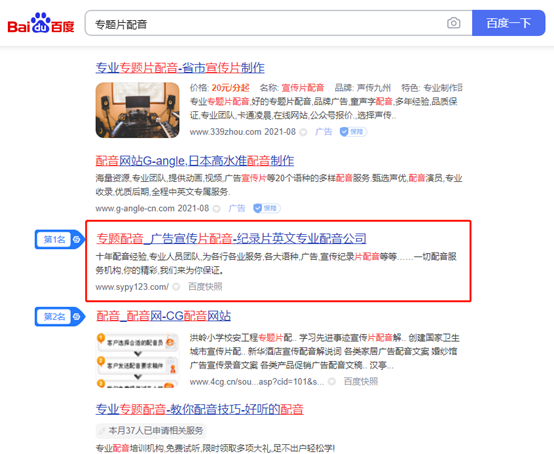Image resolution: width=554 pixels, height=454 pixels.
Task: Click 宣传片配音 name text in first result
Action: point(303,88)
